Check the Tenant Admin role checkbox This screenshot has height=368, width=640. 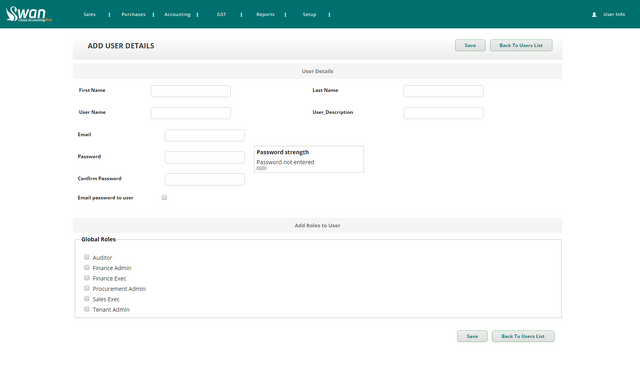87,309
